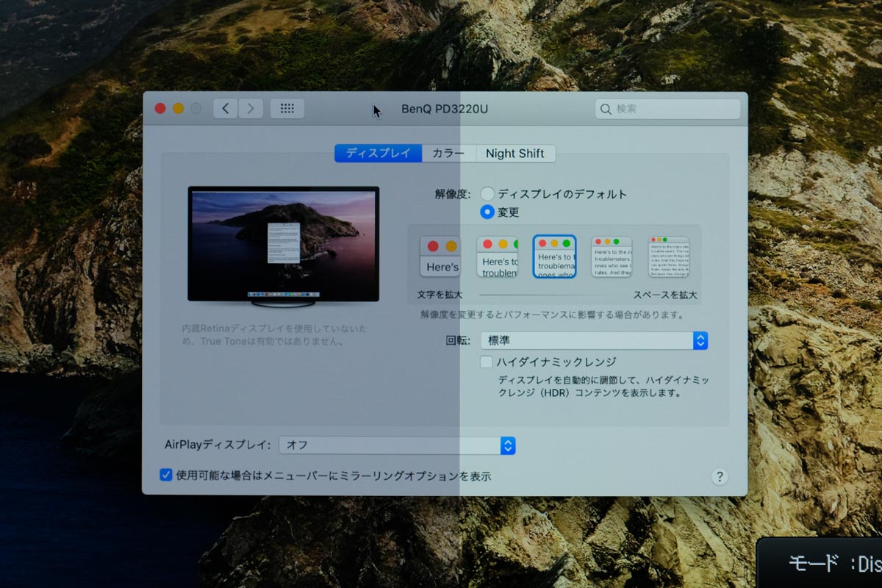882x588 pixels.
Task: Click the search field labeled 検索
Action: pos(668,110)
